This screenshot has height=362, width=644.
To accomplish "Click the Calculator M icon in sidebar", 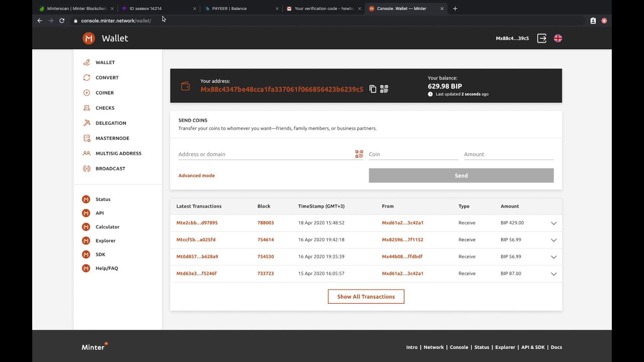I will 86,227.
